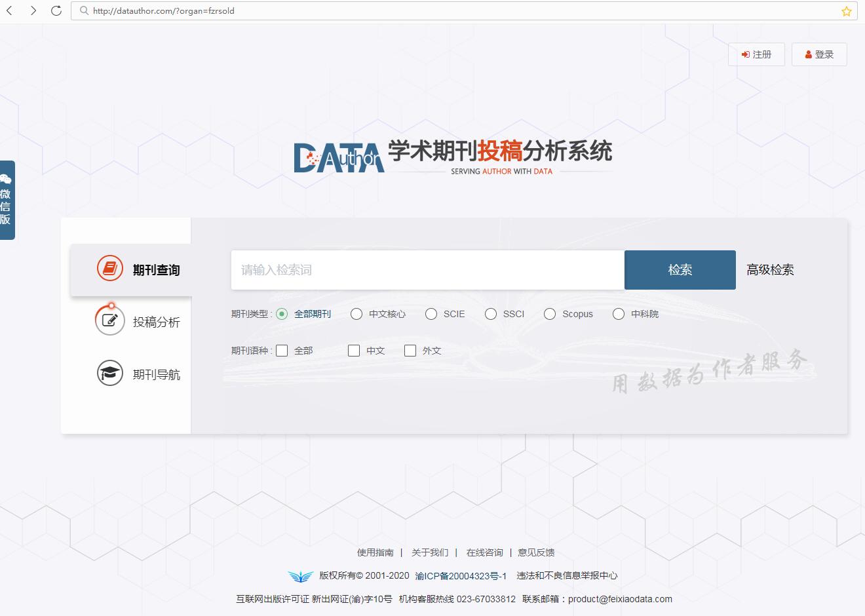Check the 中文 language checkbox
Screen dimensions: 865x616
tap(354, 351)
